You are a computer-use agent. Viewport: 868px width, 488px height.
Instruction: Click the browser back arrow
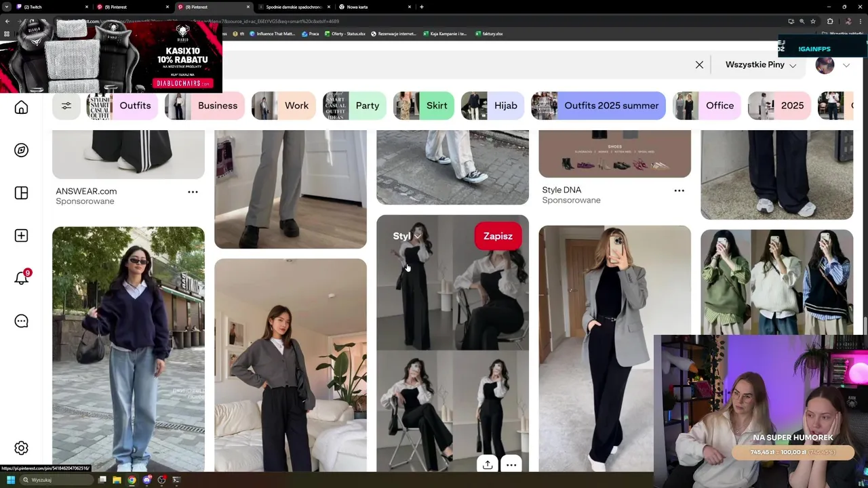click(7, 21)
